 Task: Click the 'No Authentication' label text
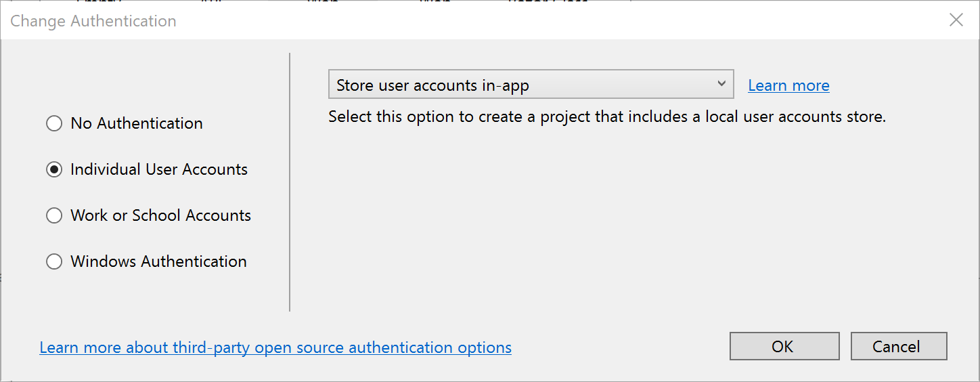[137, 123]
